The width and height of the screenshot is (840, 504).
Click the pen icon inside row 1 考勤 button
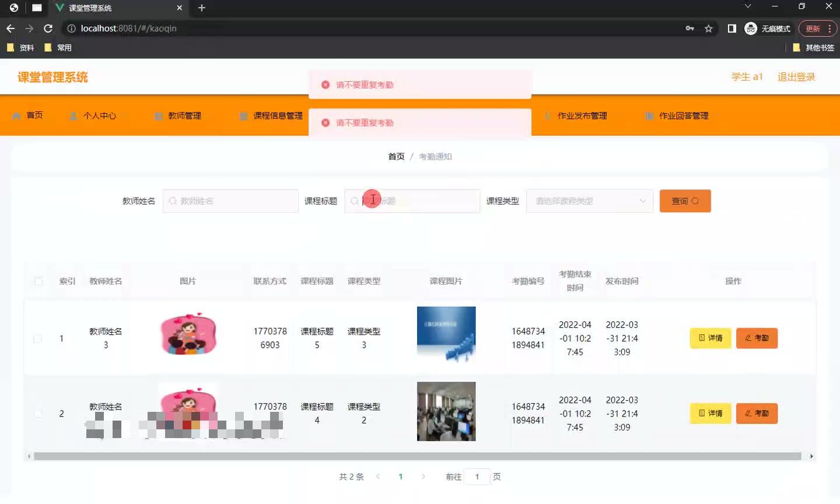tap(748, 338)
